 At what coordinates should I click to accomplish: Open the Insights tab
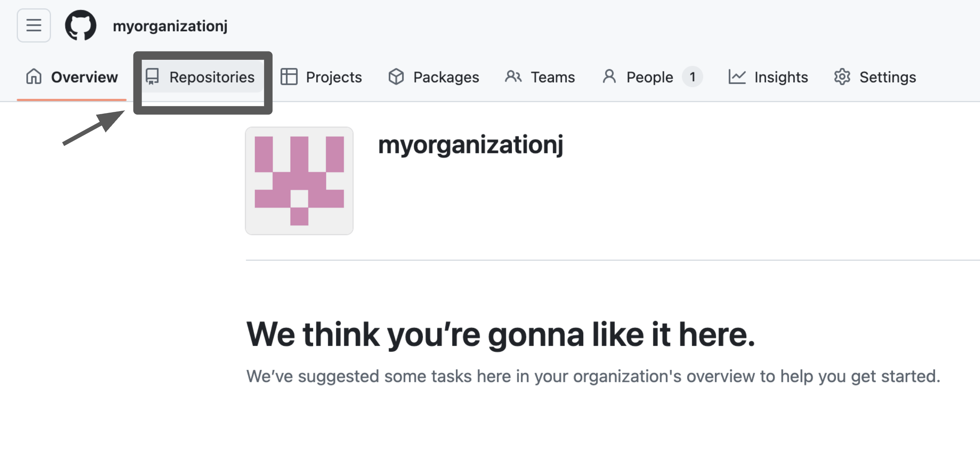[x=768, y=77]
